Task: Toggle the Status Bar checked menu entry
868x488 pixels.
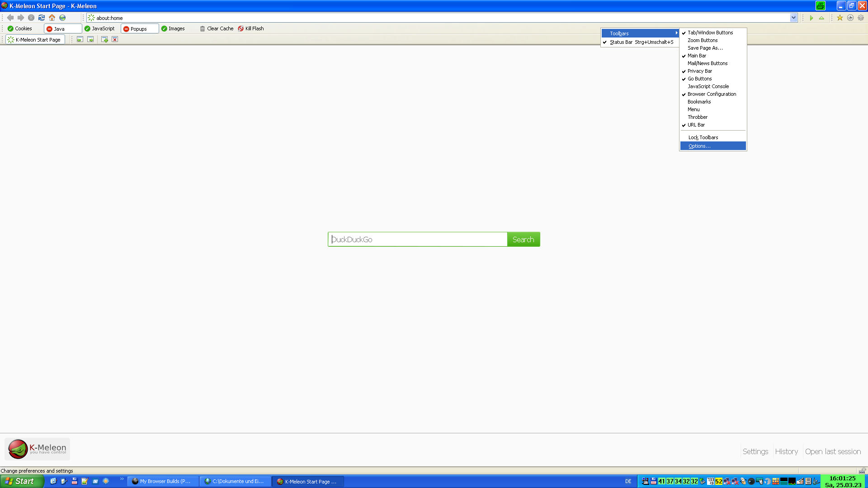Action: coord(641,42)
